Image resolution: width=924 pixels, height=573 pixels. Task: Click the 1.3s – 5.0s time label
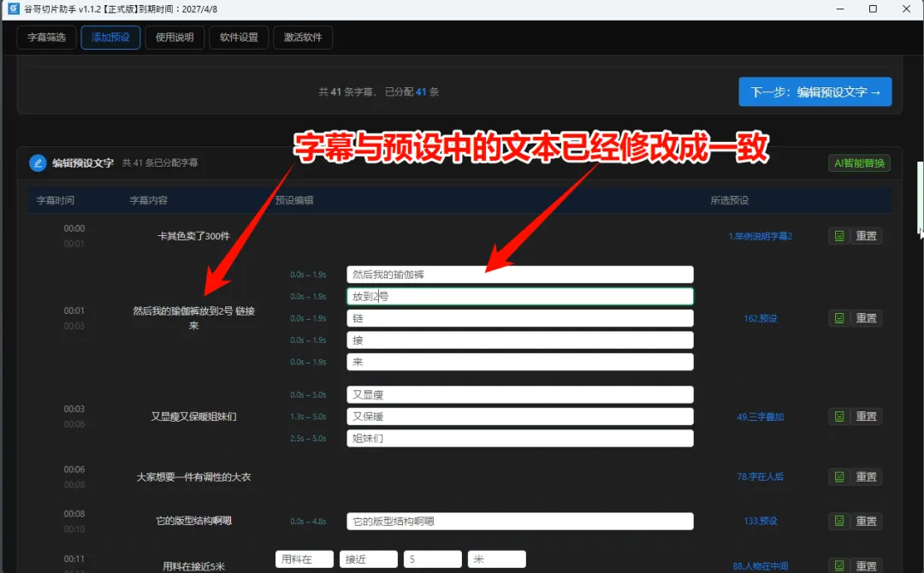coord(308,416)
